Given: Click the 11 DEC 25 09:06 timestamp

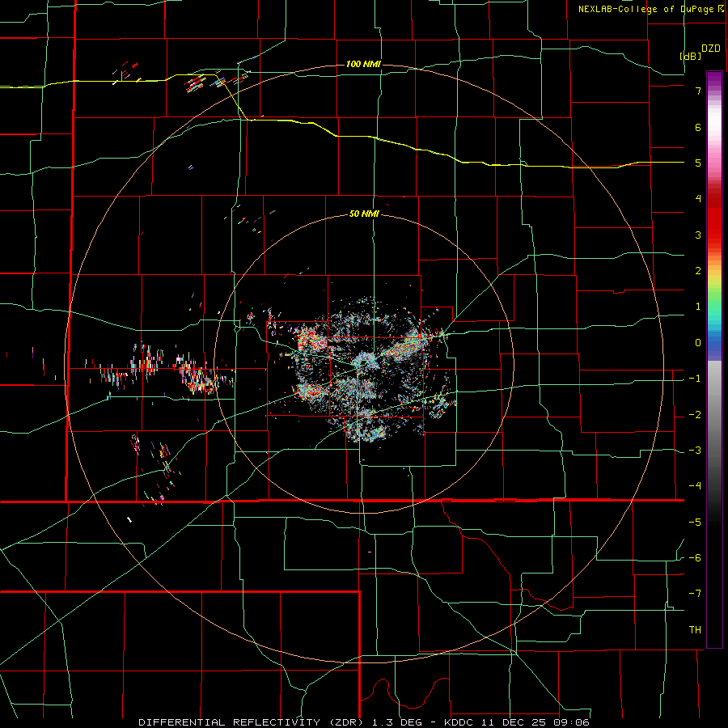Looking at the screenshot, I should point(537,722).
